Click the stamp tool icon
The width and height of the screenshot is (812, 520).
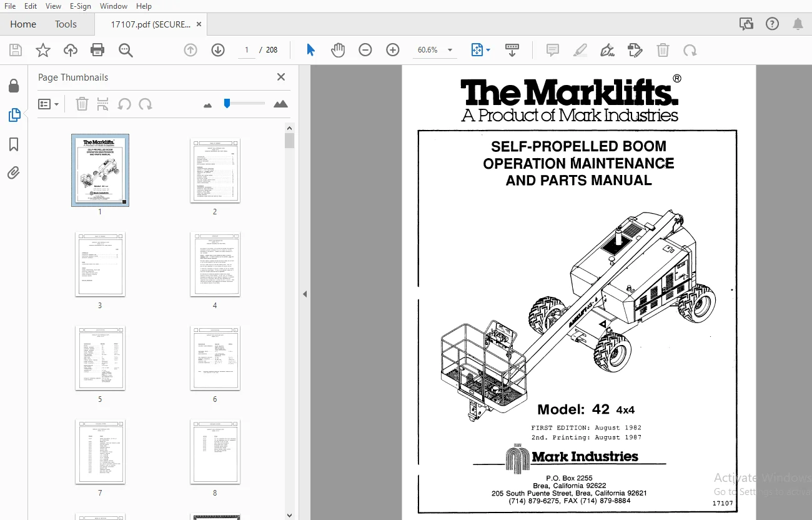click(635, 50)
